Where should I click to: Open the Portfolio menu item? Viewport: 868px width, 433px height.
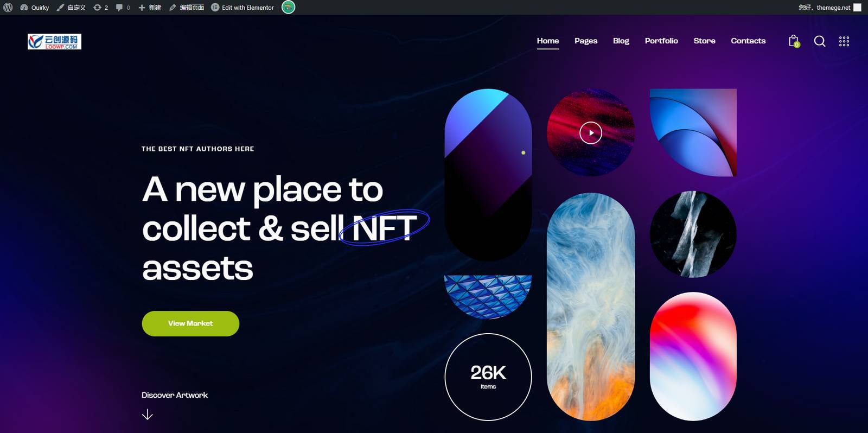tap(661, 41)
